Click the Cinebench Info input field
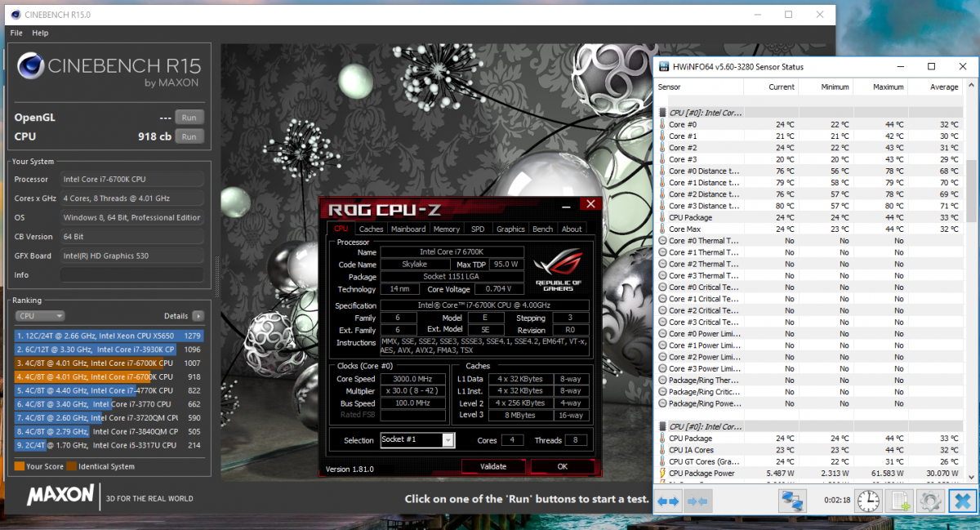Viewport: 980px width, 530px height. click(133, 275)
